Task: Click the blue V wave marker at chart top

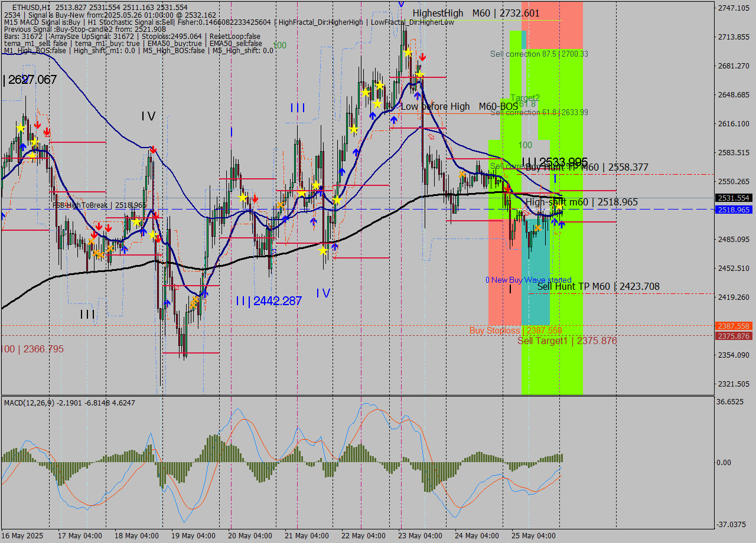Action: pyautogui.click(x=401, y=4)
